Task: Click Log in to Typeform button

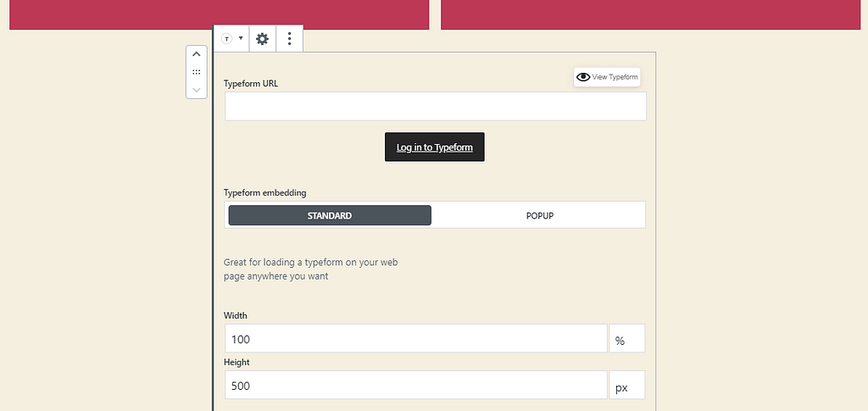Action: point(435,147)
